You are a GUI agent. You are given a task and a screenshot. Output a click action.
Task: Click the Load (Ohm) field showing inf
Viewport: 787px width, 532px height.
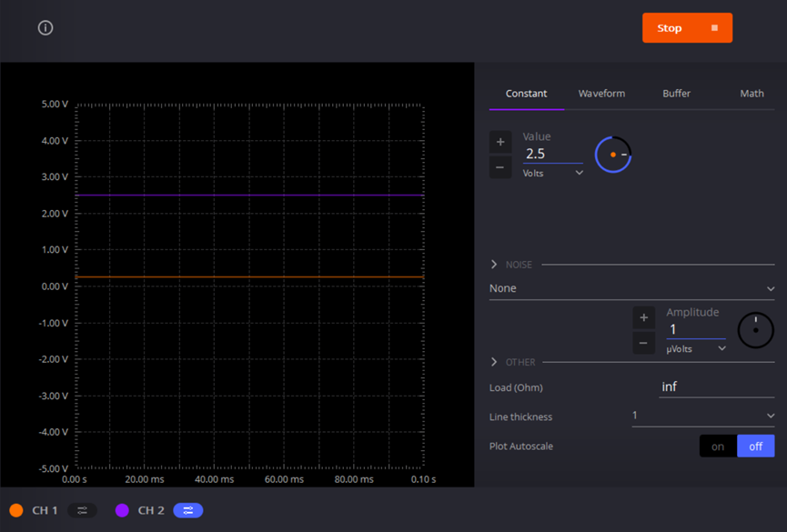[716, 387]
